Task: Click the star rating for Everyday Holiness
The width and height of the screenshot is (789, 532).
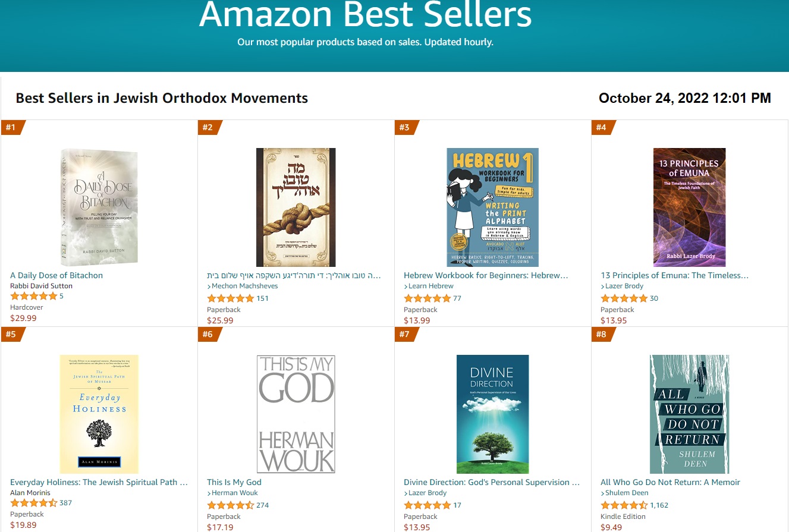Action: [x=33, y=503]
